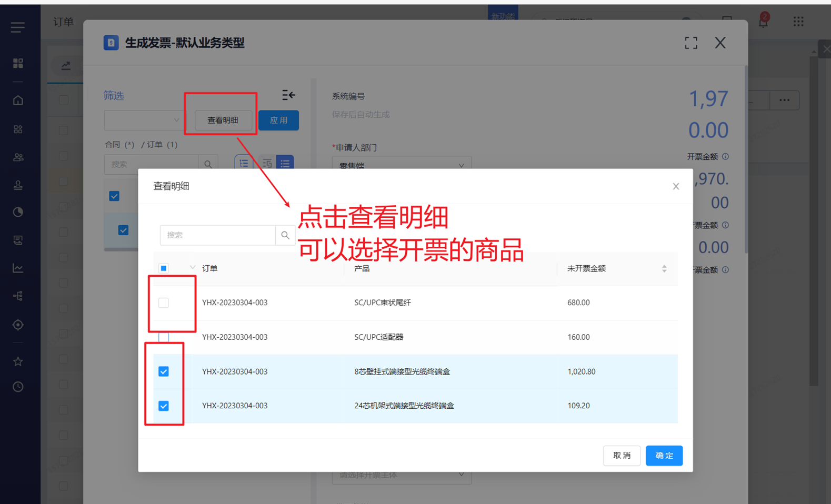Click 取消 in the 查看明细 dialog
831x504 pixels.
pyautogui.click(x=622, y=456)
